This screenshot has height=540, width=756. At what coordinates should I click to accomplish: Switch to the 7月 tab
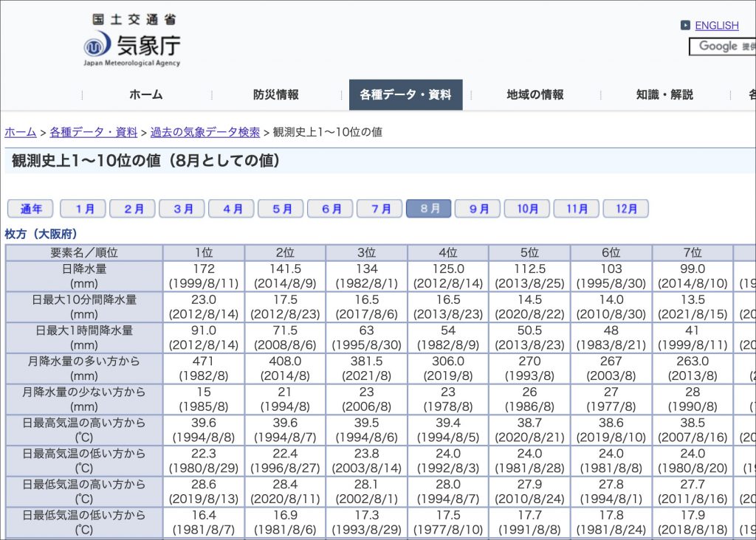(x=379, y=209)
